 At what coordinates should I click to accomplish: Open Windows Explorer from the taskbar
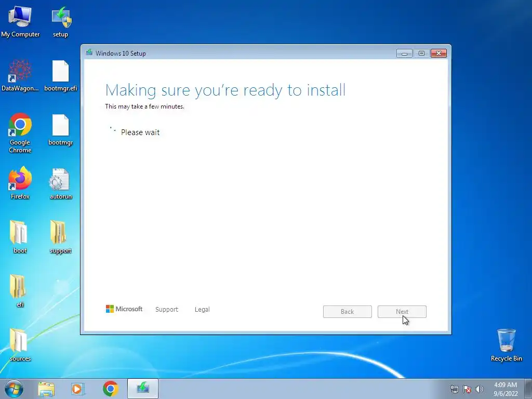pyautogui.click(x=46, y=389)
